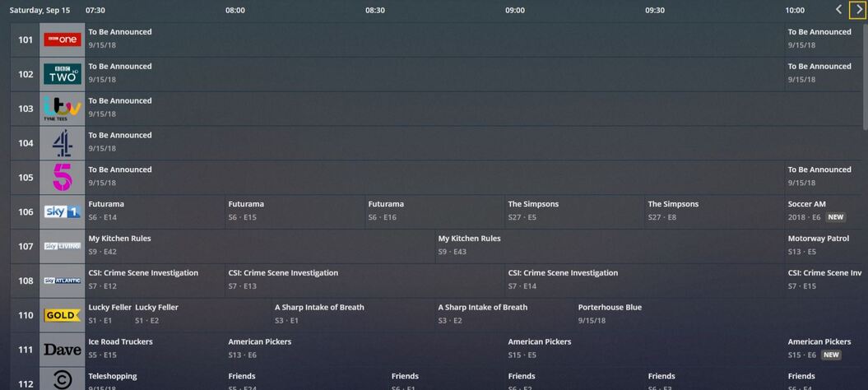
Task: Select the BBC One channel logo
Action: point(63,39)
